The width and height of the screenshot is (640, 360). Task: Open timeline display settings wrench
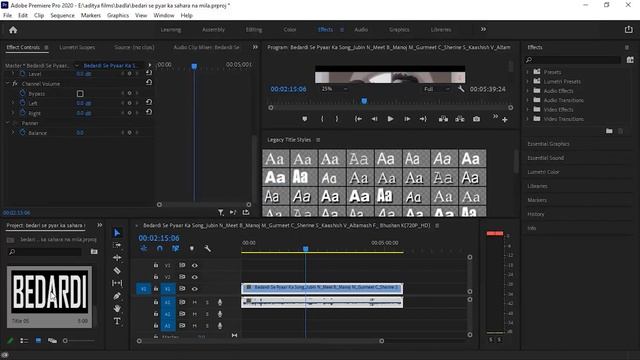(x=207, y=249)
